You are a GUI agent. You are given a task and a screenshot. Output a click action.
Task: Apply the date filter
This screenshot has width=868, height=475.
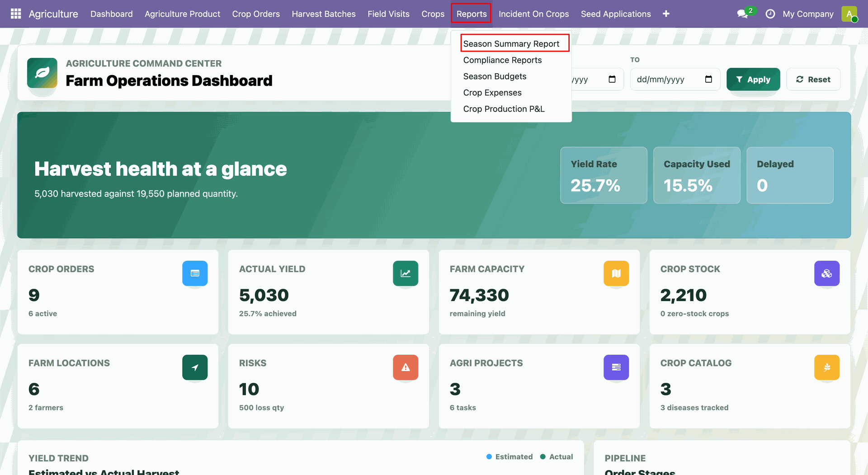pos(753,80)
